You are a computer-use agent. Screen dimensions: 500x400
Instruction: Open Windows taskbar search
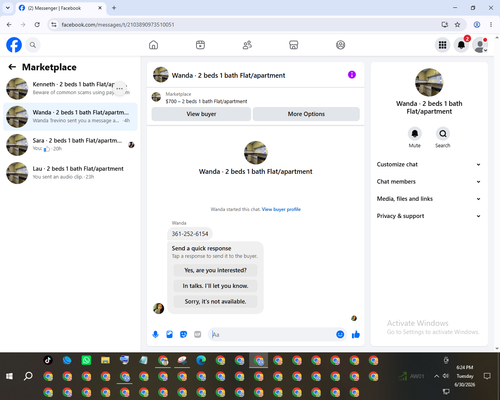[28, 376]
